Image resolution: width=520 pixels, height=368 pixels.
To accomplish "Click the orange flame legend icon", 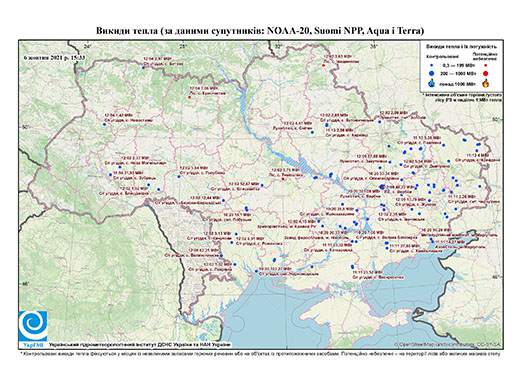I will pyautogui.click(x=486, y=83).
